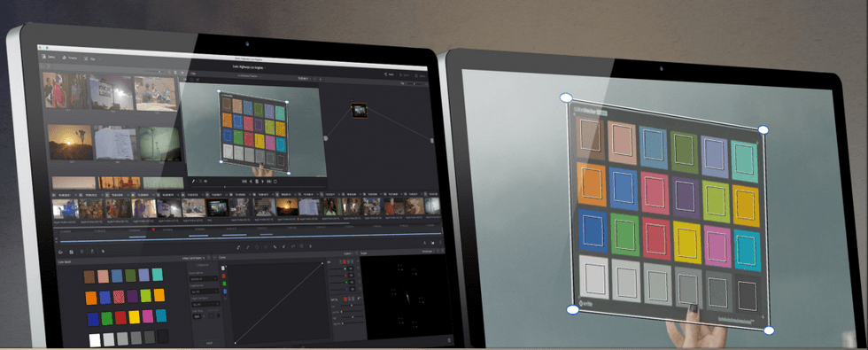
Task: Click the magenta swatch in Color Match grid
Action: [147, 316]
